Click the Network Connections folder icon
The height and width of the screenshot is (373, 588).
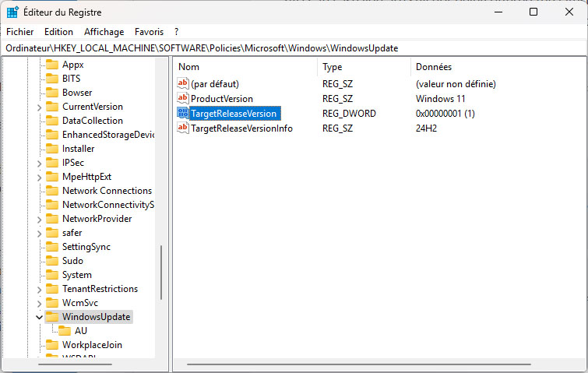coord(52,191)
